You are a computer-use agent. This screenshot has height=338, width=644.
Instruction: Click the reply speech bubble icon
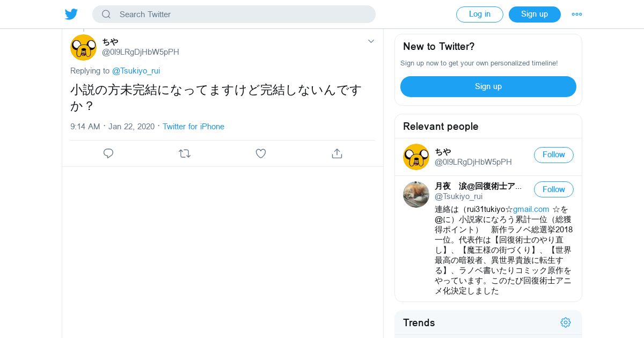tap(108, 153)
